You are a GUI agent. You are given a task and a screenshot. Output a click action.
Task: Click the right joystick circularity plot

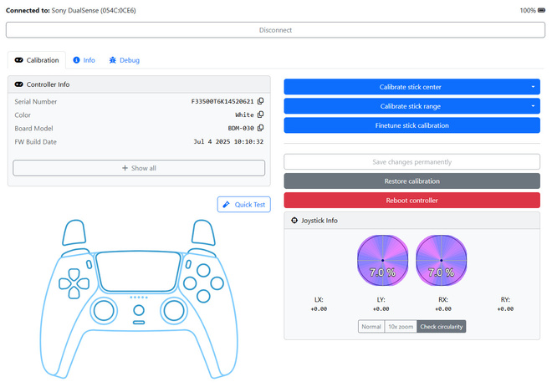coord(441,261)
